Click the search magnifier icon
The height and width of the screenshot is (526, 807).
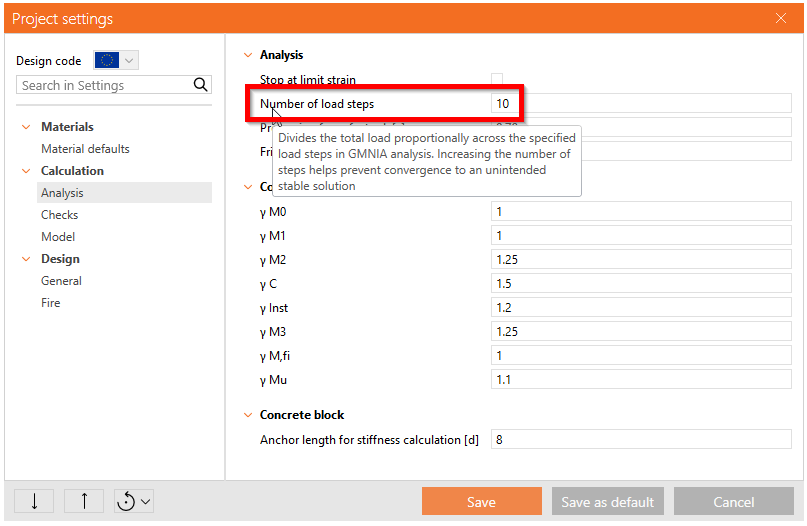[x=200, y=85]
